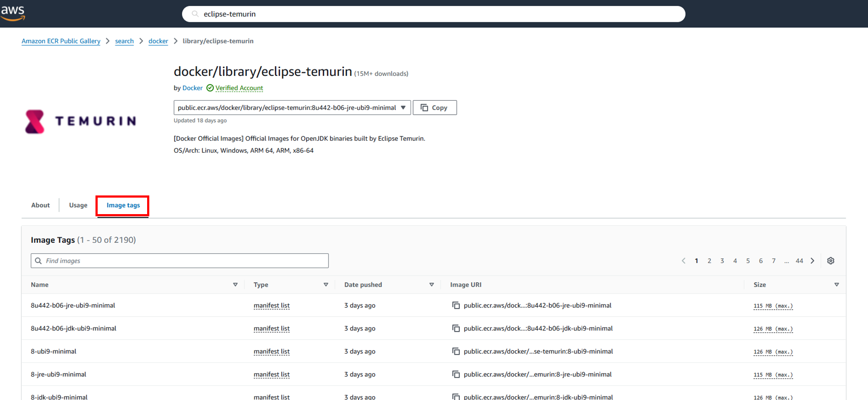Go to page 2 of image tags
This screenshot has width=868, height=400.
tap(709, 261)
